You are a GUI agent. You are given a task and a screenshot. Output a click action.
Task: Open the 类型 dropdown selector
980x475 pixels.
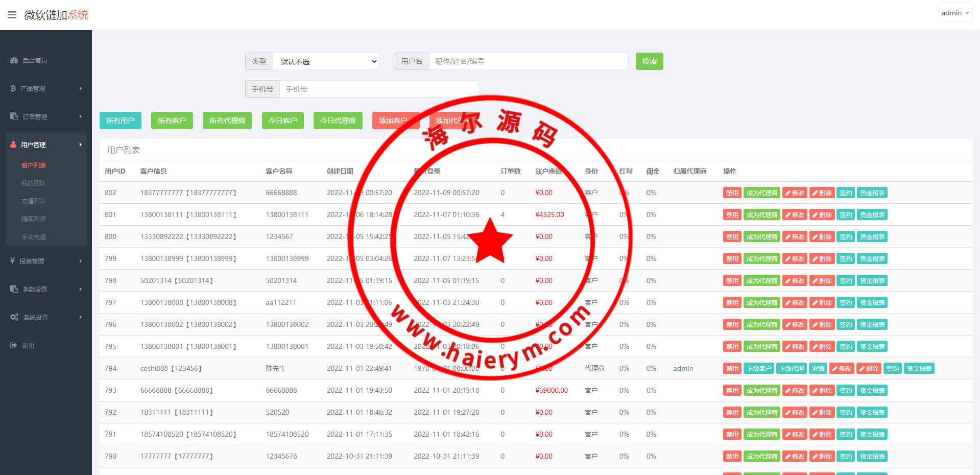pyautogui.click(x=326, y=61)
